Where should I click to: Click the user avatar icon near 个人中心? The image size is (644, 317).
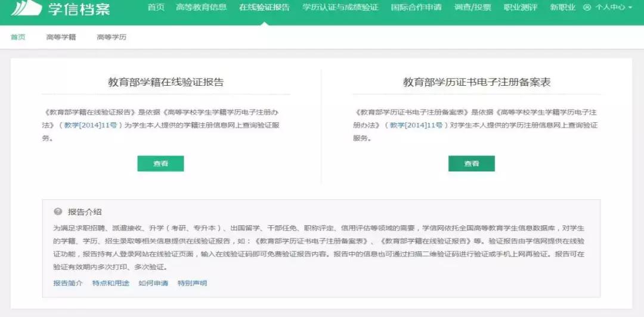[587, 7]
